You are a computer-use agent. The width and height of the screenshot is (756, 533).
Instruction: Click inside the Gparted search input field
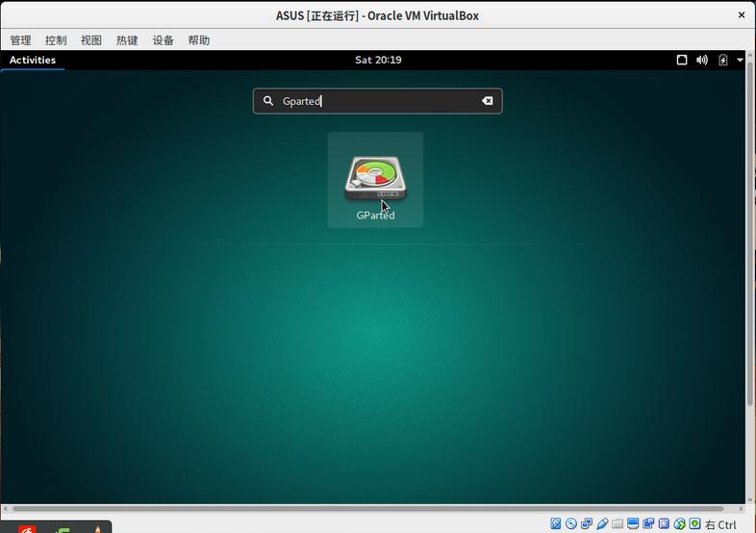[x=377, y=101]
